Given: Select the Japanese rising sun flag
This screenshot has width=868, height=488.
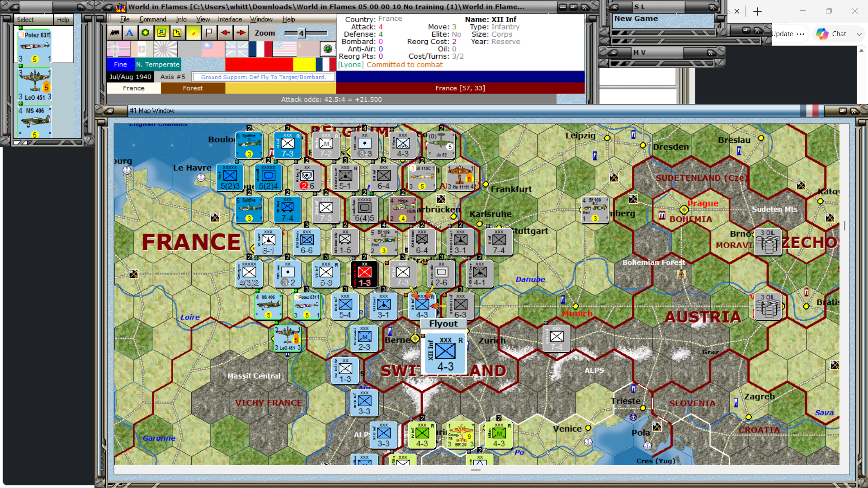Looking at the screenshot, I should pyautogui.click(x=165, y=49).
